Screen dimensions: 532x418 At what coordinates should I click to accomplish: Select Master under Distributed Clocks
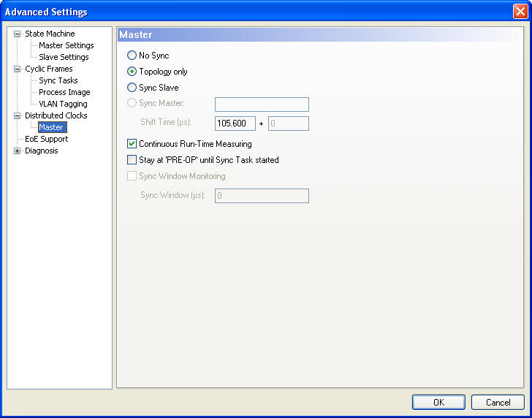pyautogui.click(x=51, y=127)
